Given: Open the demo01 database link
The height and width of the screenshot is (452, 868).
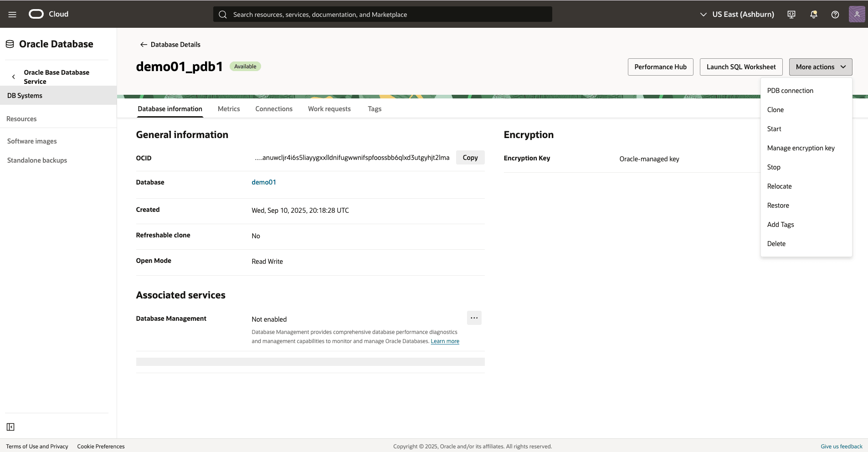Looking at the screenshot, I should [264, 182].
